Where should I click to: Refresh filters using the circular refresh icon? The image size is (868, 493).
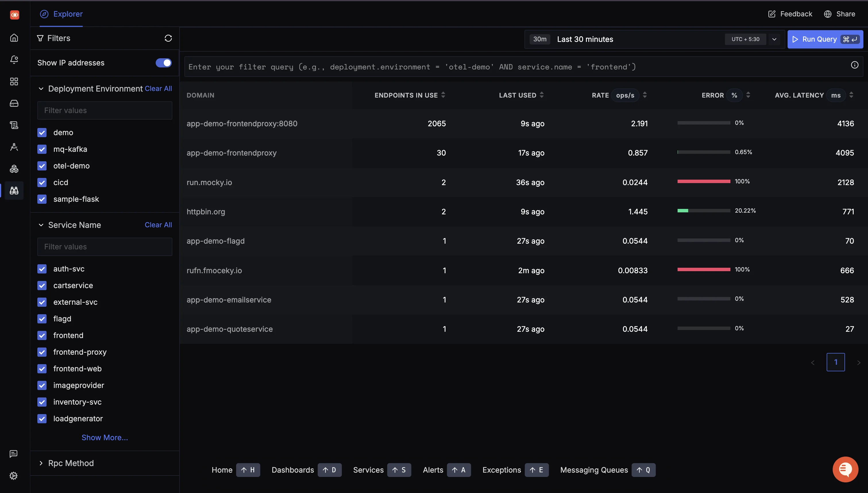pos(168,38)
